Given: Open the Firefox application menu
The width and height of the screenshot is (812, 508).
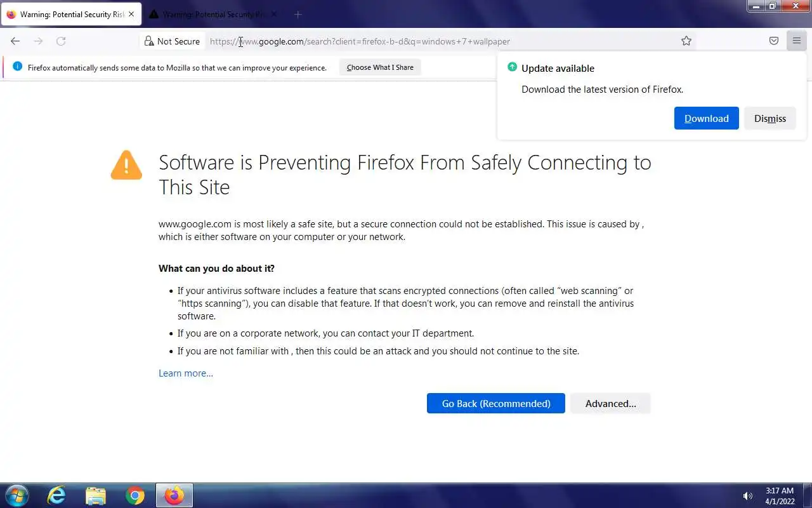Looking at the screenshot, I should 797,41.
